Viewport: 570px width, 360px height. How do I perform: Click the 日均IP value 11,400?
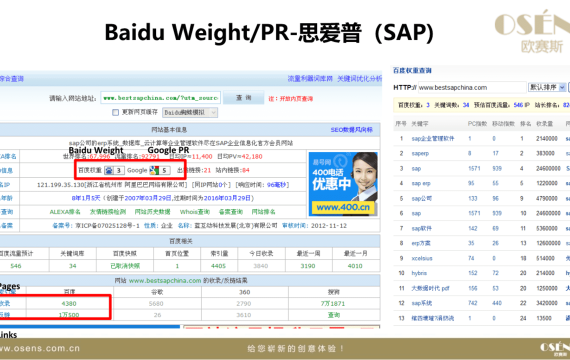tap(202, 157)
